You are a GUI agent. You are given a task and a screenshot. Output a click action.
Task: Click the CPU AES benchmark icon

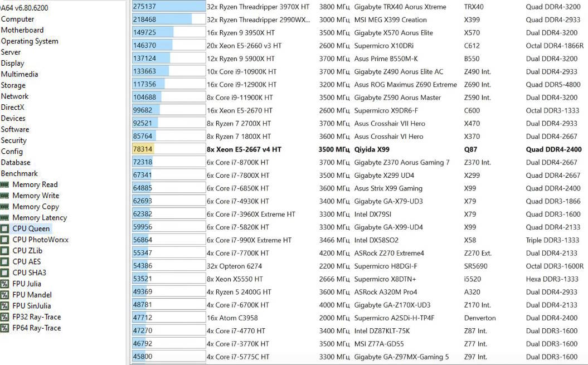(4, 262)
